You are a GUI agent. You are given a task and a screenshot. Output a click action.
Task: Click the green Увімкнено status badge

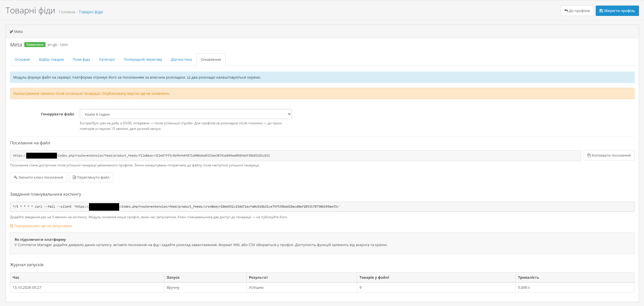[x=35, y=45]
